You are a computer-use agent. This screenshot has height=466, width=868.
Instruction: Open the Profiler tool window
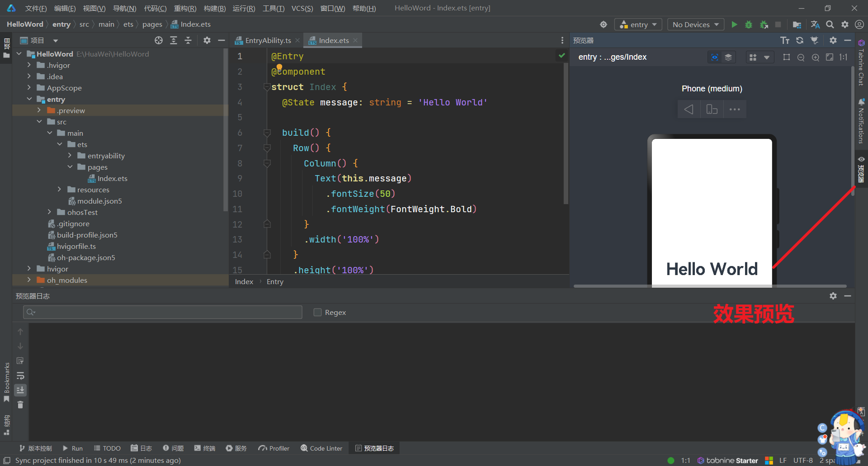[274, 448]
